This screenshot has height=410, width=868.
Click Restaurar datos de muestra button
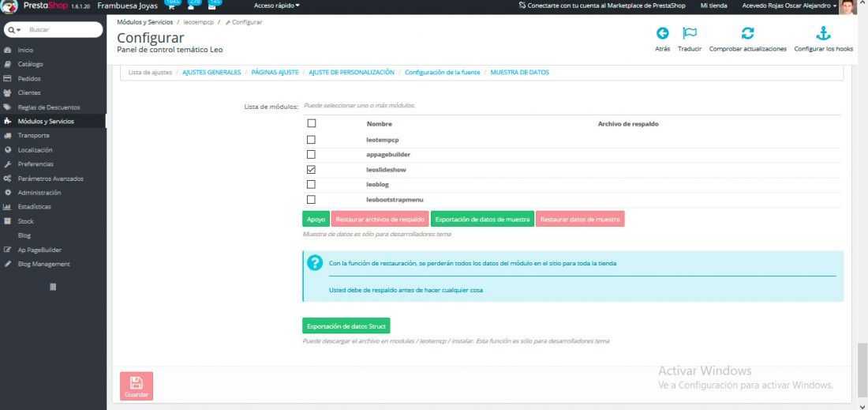point(580,220)
